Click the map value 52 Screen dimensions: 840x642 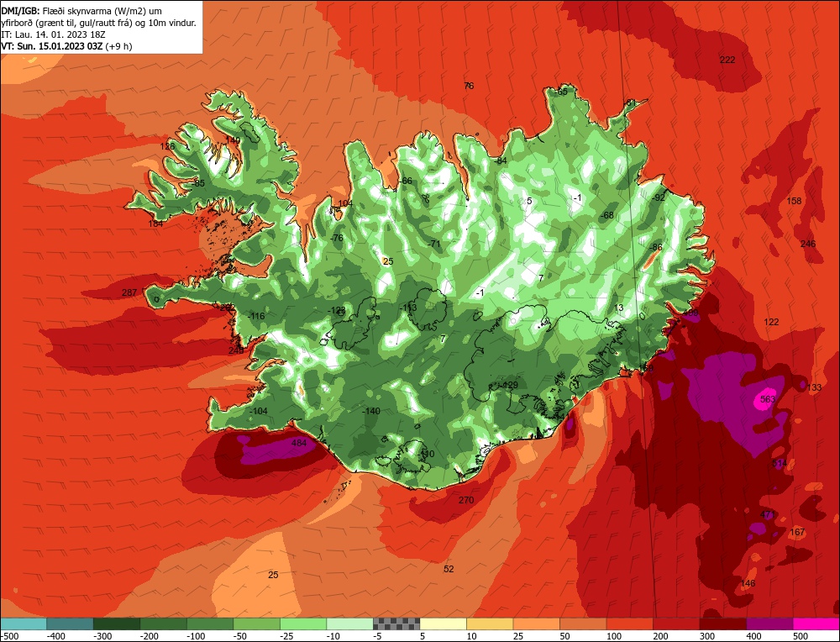pyautogui.click(x=449, y=569)
